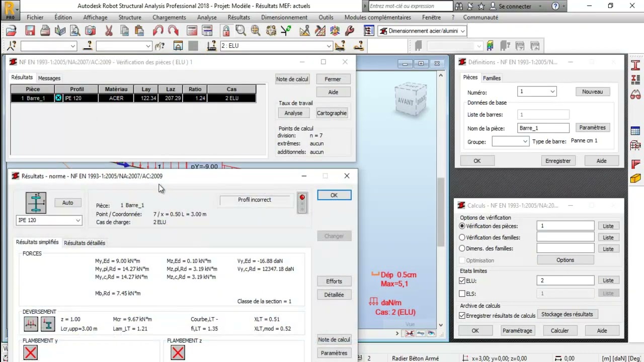Click the wrench preferences icon
This screenshot has height=362, width=644.
click(350, 31)
